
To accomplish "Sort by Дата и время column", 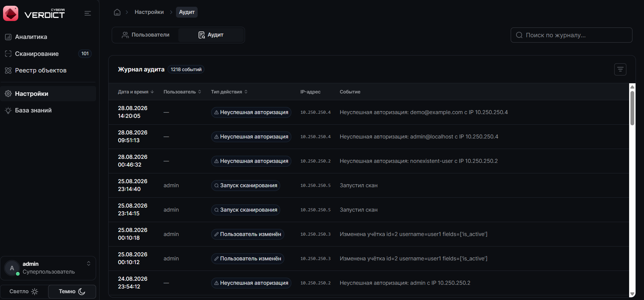I will pos(136,92).
